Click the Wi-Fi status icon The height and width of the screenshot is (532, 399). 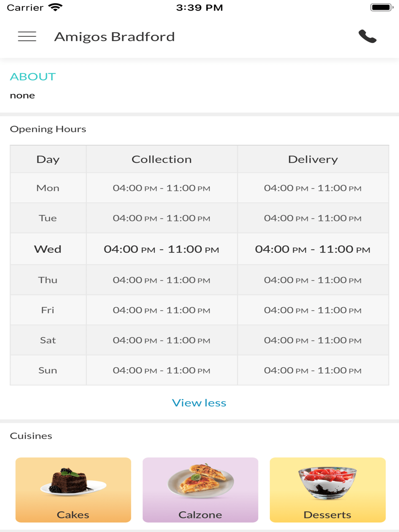click(x=55, y=7)
